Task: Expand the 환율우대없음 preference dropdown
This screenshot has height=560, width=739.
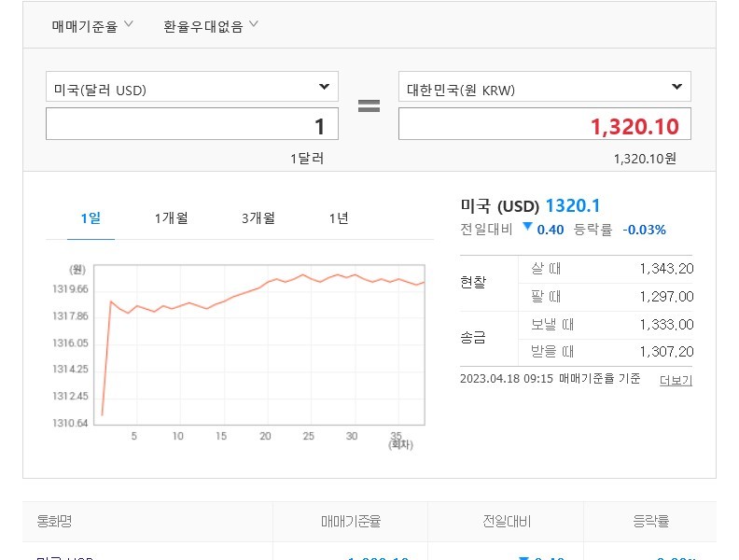Action: pyautogui.click(x=211, y=25)
